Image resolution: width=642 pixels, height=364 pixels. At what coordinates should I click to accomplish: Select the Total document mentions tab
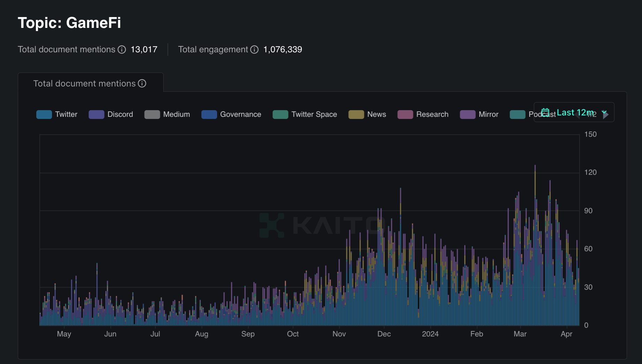click(90, 83)
